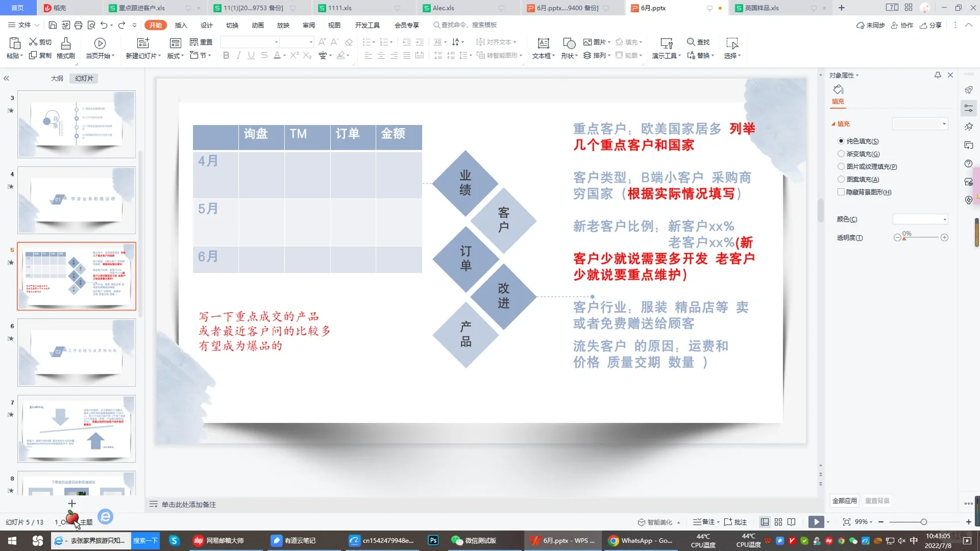The height and width of the screenshot is (551, 980).
Task: Collapse the 填充 section triangle
Action: [x=834, y=124]
